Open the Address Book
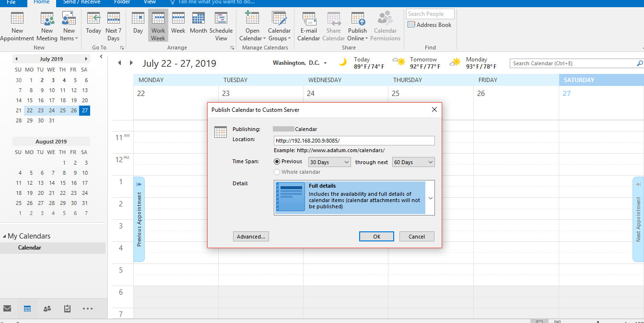Screen dimensions: 644x323 [x=430, y=25]
